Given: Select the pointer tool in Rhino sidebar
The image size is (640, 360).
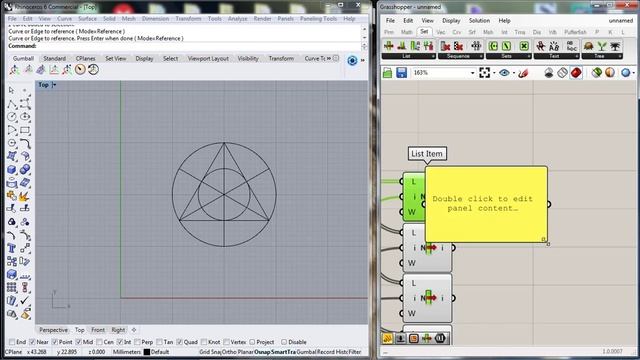Looking at the screenshot, I should (x=11, y=90).
